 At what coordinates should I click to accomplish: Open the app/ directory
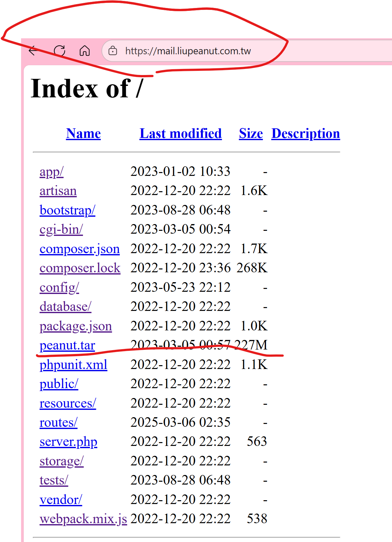pyautogui.click(x=52, y=172)
